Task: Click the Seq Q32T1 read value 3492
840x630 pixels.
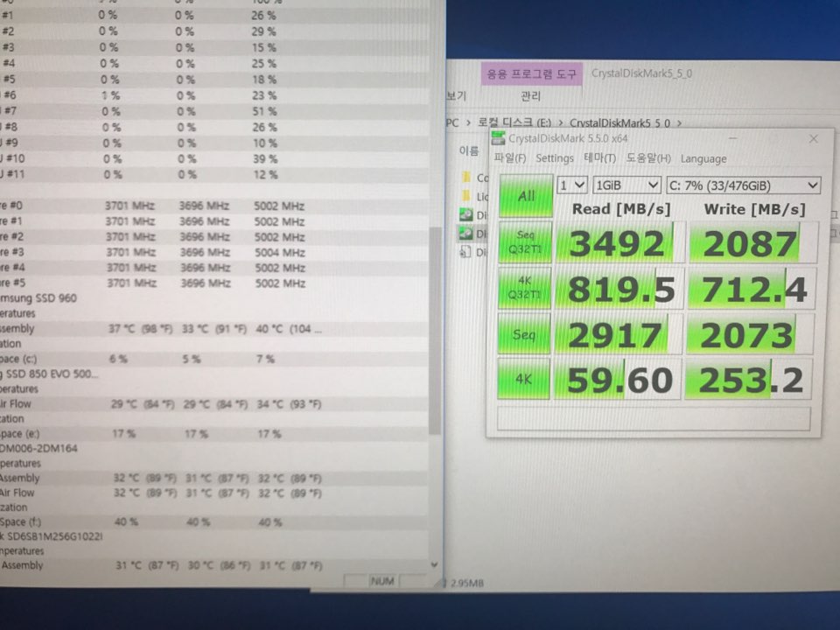Action: (619, 243)
